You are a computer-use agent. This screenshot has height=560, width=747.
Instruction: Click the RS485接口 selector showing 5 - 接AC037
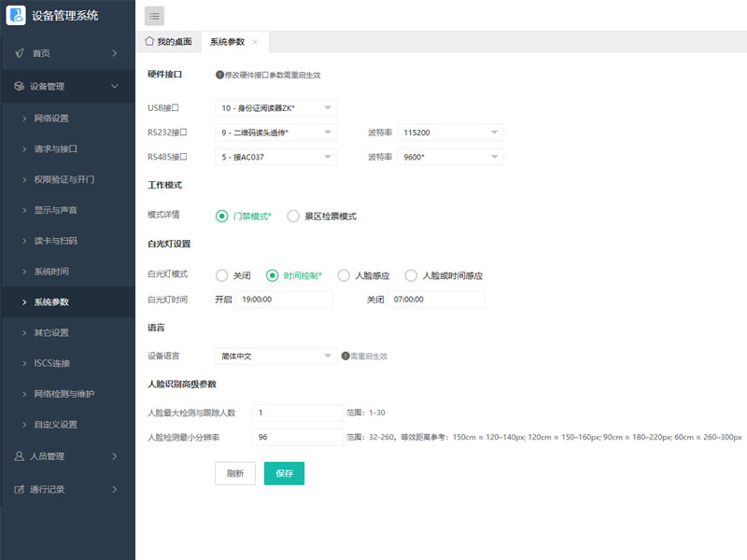tap(277, 156)
